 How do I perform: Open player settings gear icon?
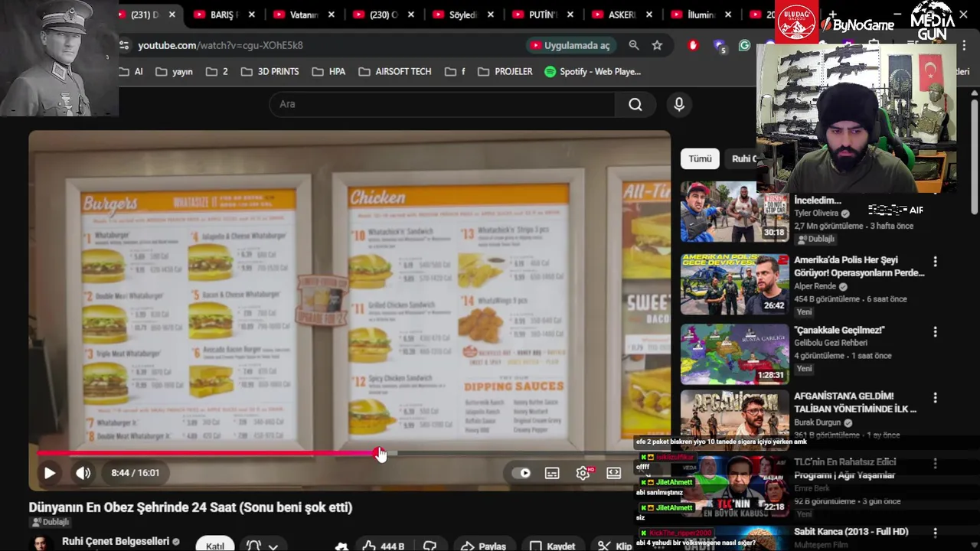[583, 473]
